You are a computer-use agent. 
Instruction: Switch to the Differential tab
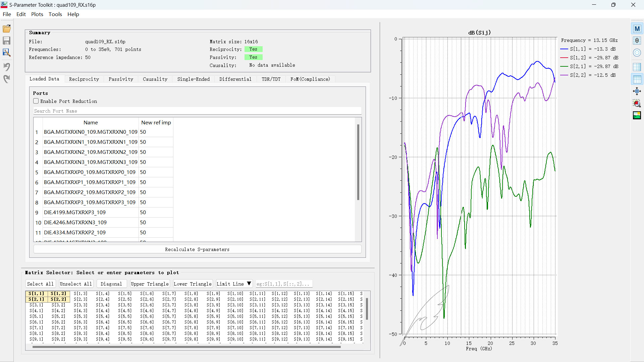[x=235, y=79]
